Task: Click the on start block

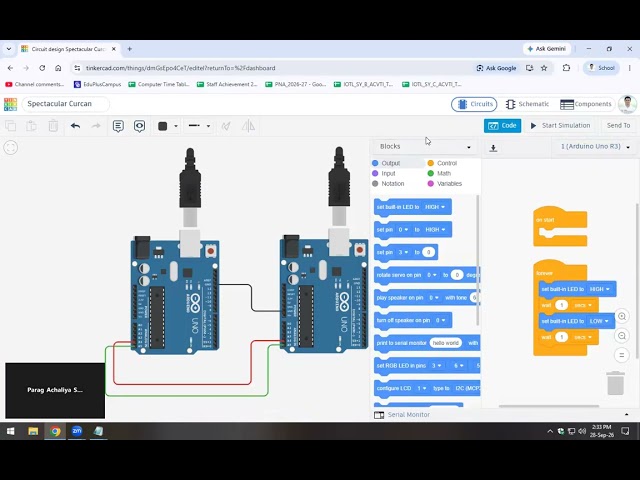Action: click(x=560, y=226)
